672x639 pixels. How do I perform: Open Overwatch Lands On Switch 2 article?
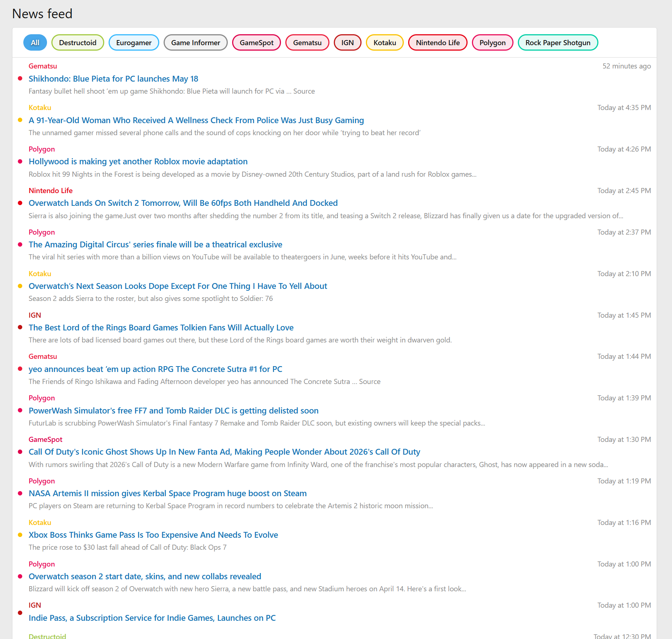(183, 203)
